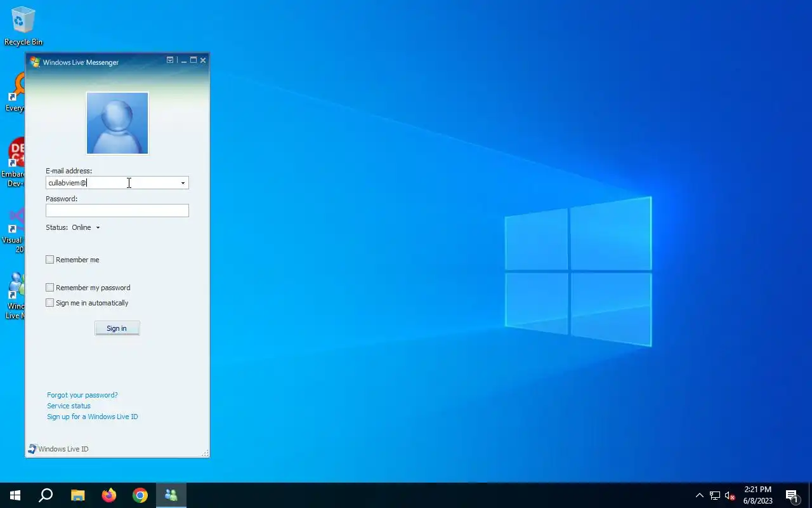Open File Explorer from the taskbar
The width and height of the screenshot is (812, 508).
pyautogui.click(x=77, y=495)
